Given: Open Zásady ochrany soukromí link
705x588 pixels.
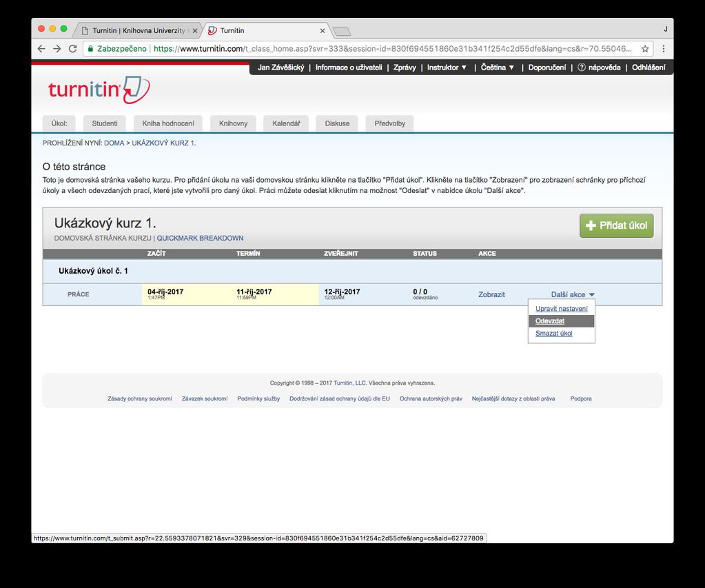Looking at the screenshot, I should click(x=140, y=398).
